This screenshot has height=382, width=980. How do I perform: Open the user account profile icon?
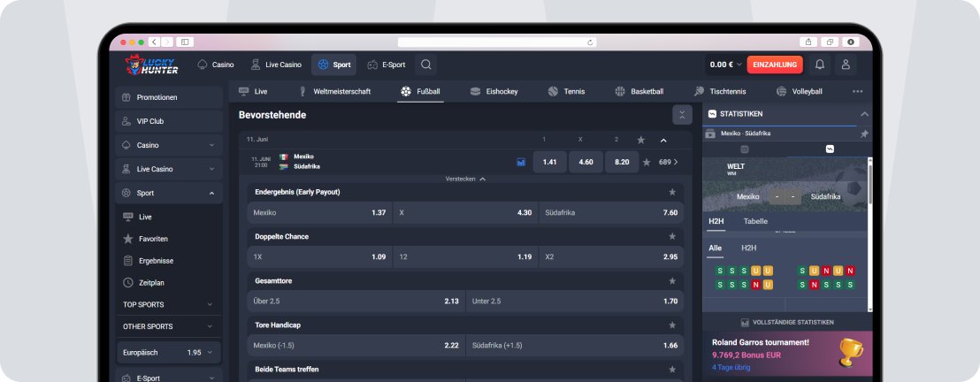pos(846,65)
